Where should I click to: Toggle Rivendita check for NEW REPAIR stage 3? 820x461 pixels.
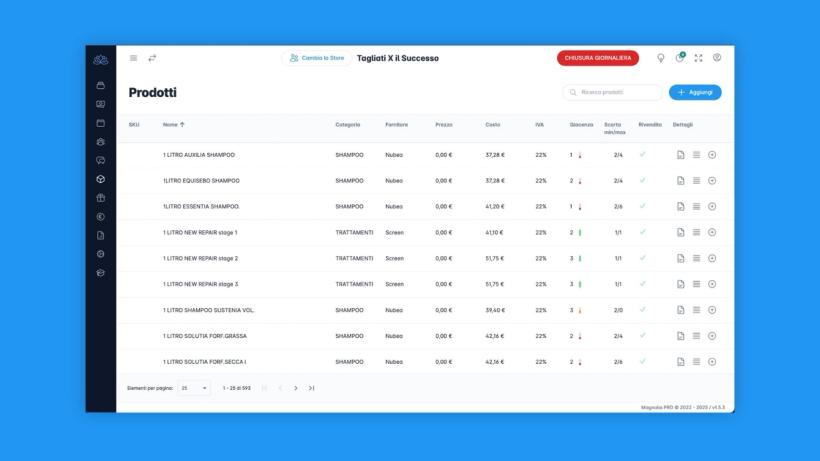643,283
